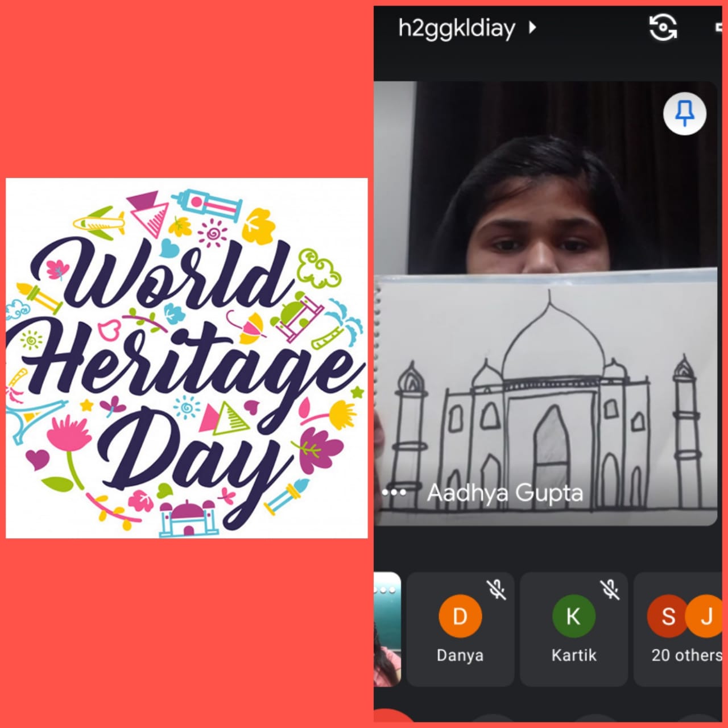Select the S avatar in others tile
This screenshot has height=728, width=728.
point(667,616)
